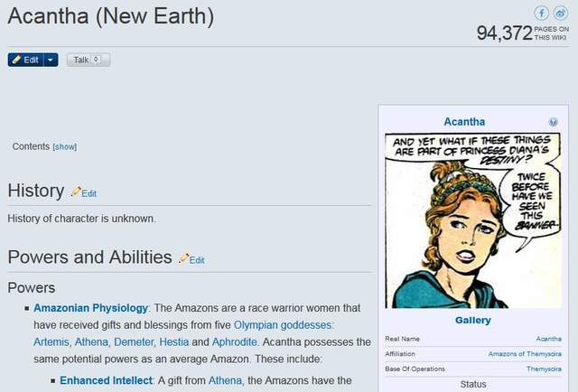
Task: Show the Contents table
Action: (x=65, y=146)
